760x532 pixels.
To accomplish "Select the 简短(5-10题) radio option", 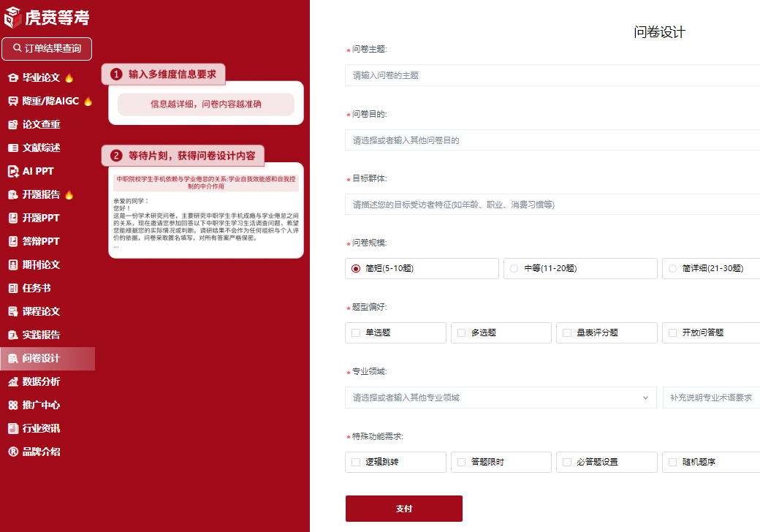I will 356,268.
